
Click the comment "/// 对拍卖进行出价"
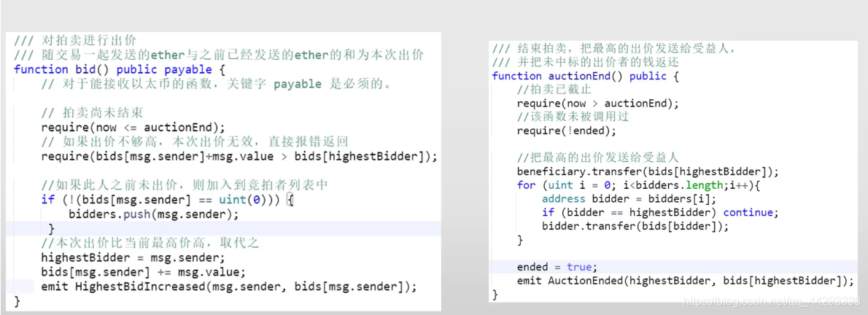pyautogui.click(x=76, y=41)
